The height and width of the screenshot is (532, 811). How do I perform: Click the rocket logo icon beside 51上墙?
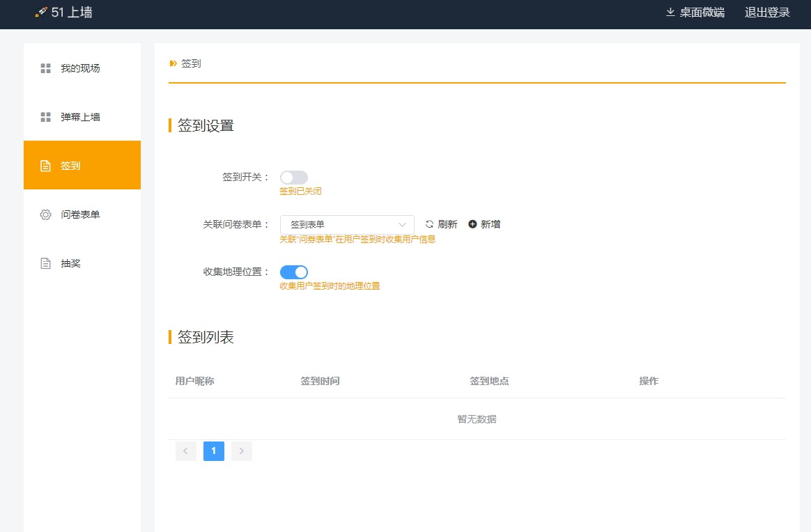tap(41, 12)
